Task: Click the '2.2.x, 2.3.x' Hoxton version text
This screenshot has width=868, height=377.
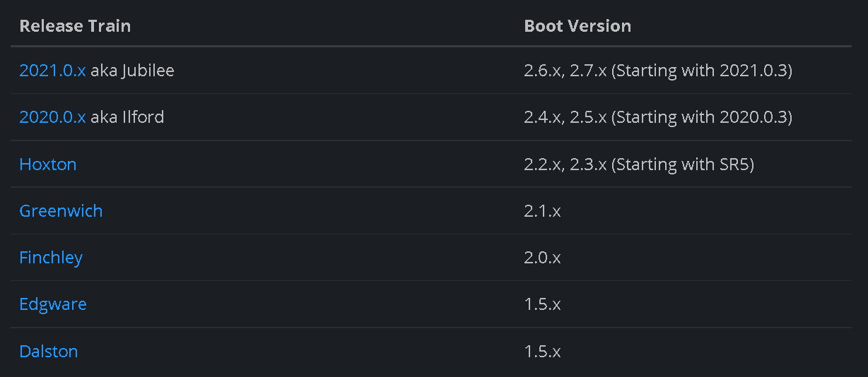Action: [x=565, y=164]
